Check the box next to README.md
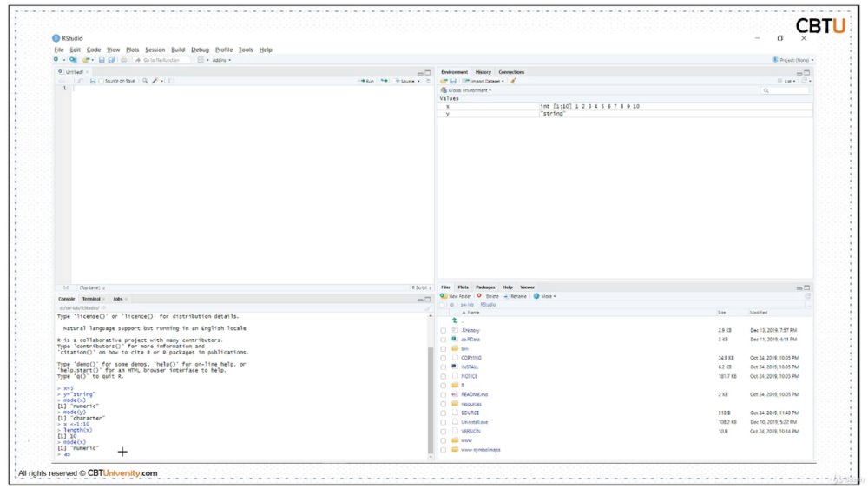Screen dimensions: 868x489 (443, 395)
